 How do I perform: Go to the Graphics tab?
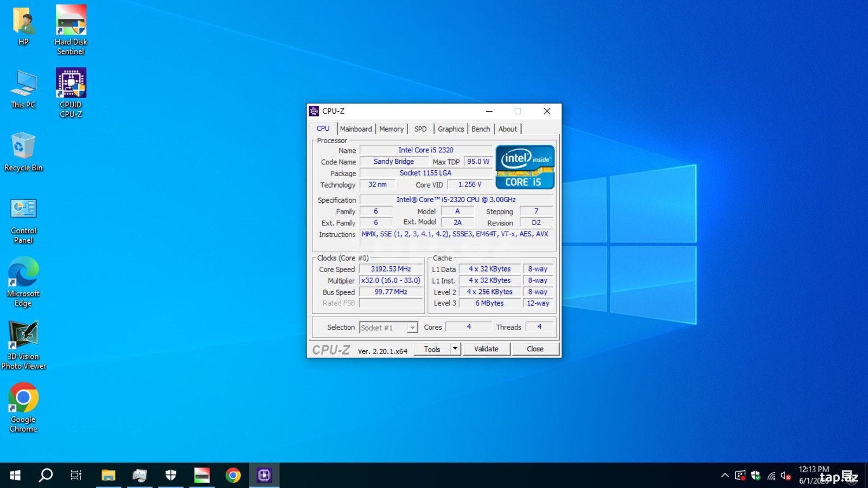(x=451, y=129)
